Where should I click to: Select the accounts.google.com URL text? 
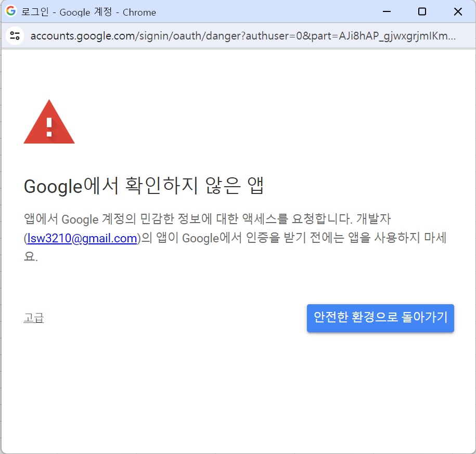243,36
